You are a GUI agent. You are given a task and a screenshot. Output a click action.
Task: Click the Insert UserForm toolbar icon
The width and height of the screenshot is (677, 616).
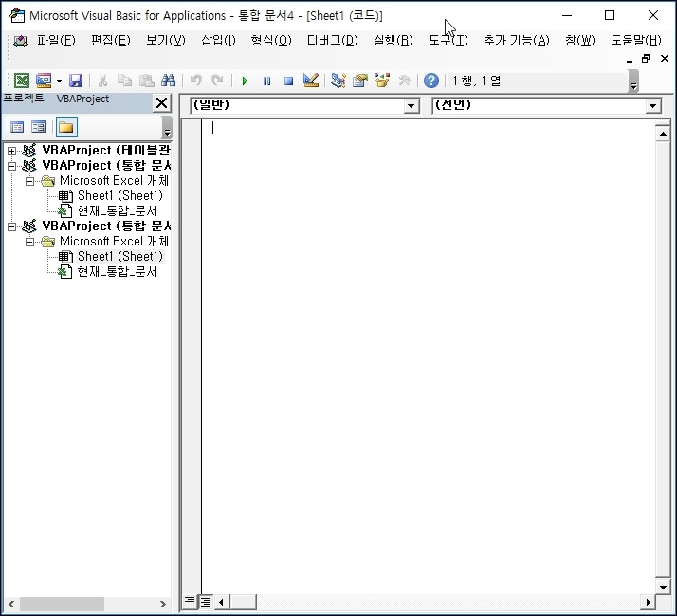tap(44, 81)
